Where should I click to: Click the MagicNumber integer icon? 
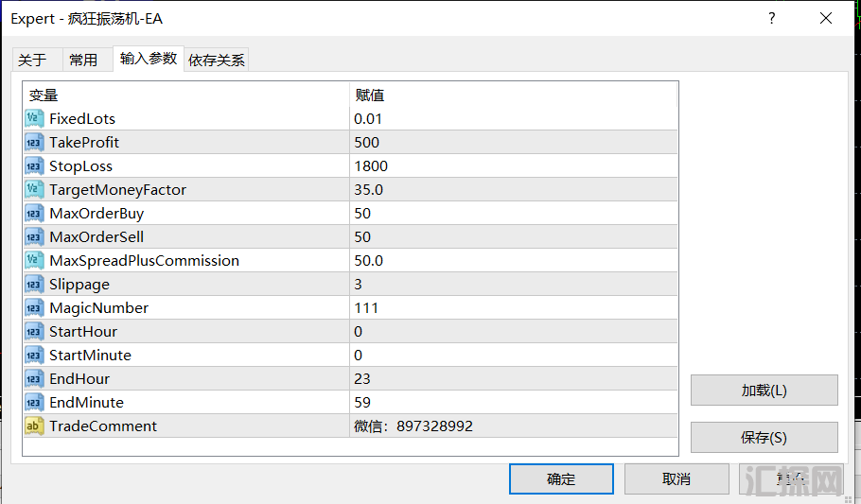pyautogui.click(x=34, y=307)
